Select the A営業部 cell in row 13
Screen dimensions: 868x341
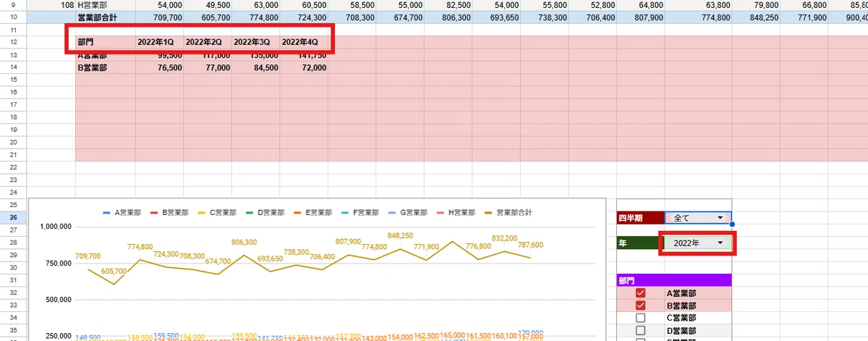click(x=106, y=54)
